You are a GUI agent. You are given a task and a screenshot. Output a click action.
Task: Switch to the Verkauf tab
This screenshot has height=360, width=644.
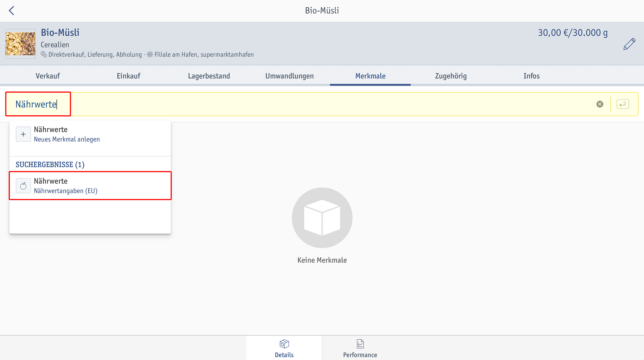pos(48,76)
